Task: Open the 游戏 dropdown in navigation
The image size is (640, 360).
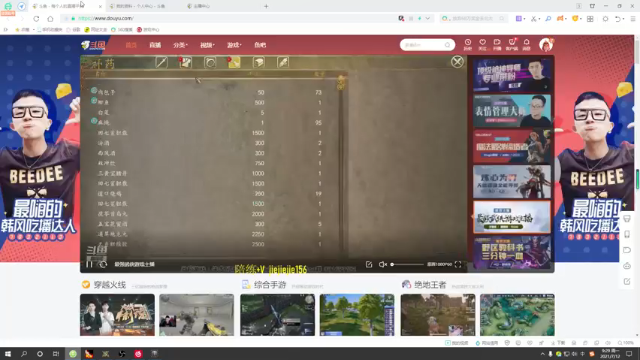Action: 234,45
